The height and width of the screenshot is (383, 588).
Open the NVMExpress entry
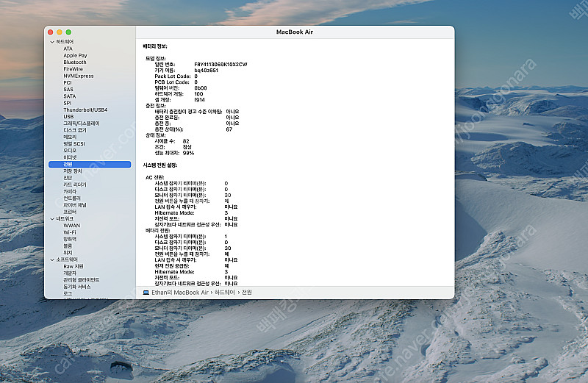point(79,76)
